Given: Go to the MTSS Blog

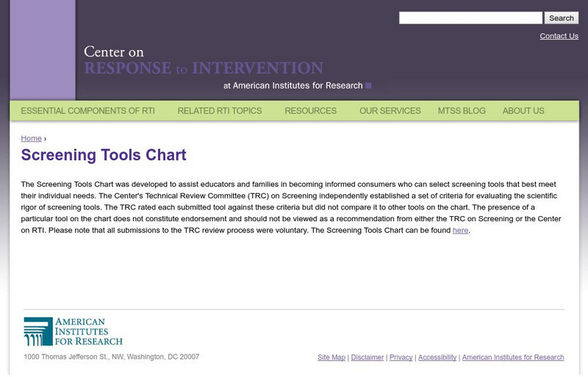Looking at the screenshot, I should 462,111.
